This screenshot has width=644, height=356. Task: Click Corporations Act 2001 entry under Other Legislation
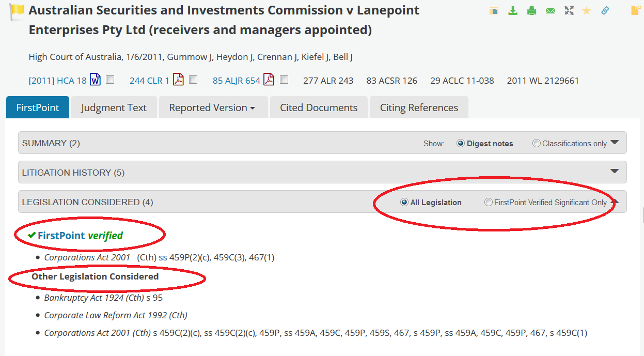(316, 333)
